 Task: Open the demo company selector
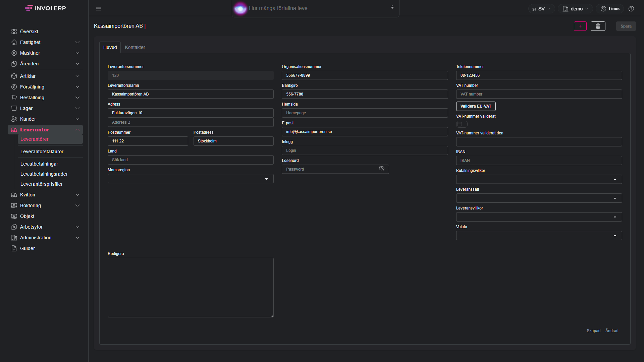[575, 9]
